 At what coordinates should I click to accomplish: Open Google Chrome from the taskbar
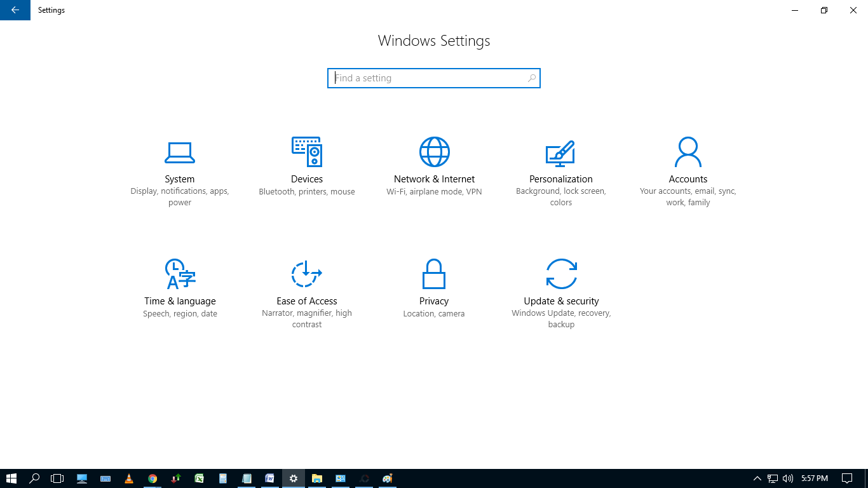pos(153,478)
